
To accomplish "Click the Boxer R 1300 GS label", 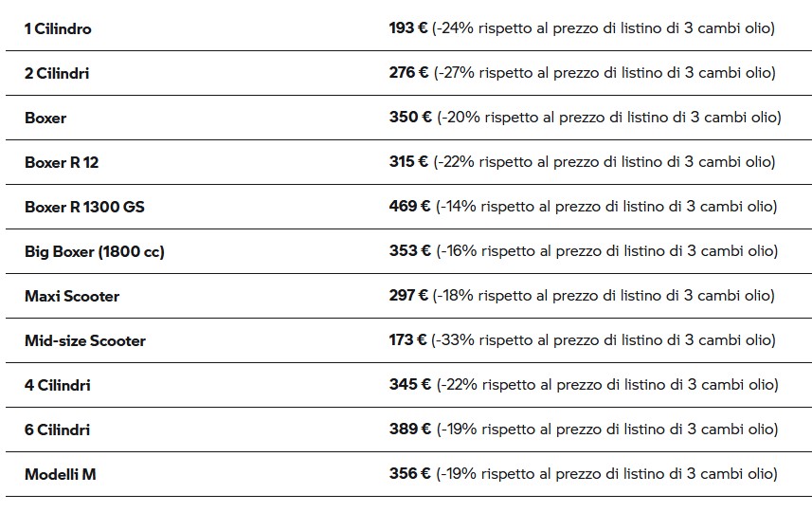I will pyautogui.click(x=84, y=207).
